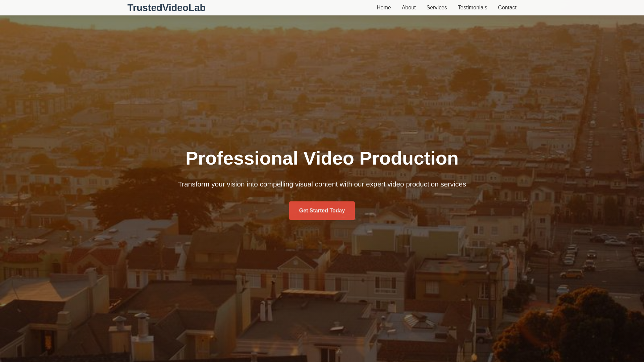
Task: Click the 'Transform your vision' tagline text
Action: (322, 184)
